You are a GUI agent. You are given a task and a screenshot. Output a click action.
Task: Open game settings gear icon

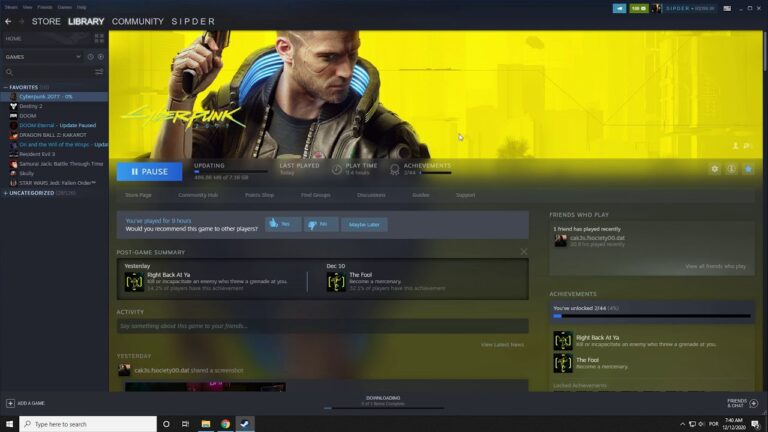pos(715,169)
